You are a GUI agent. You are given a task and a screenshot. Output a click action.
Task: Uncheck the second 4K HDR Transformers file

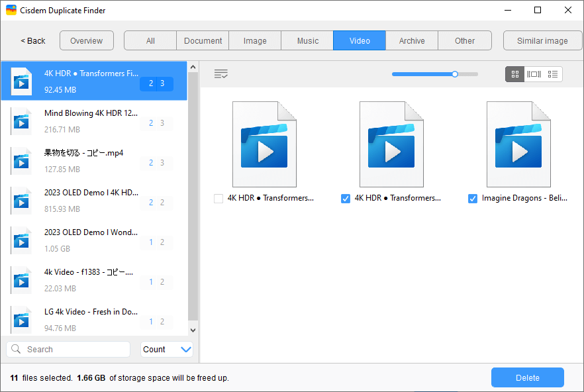tap(346, 198)
